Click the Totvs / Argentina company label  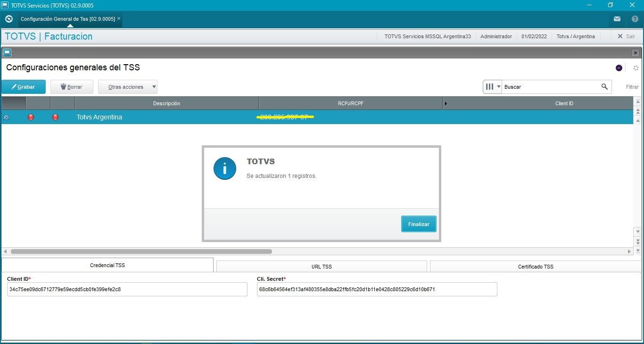pos(576,36)
